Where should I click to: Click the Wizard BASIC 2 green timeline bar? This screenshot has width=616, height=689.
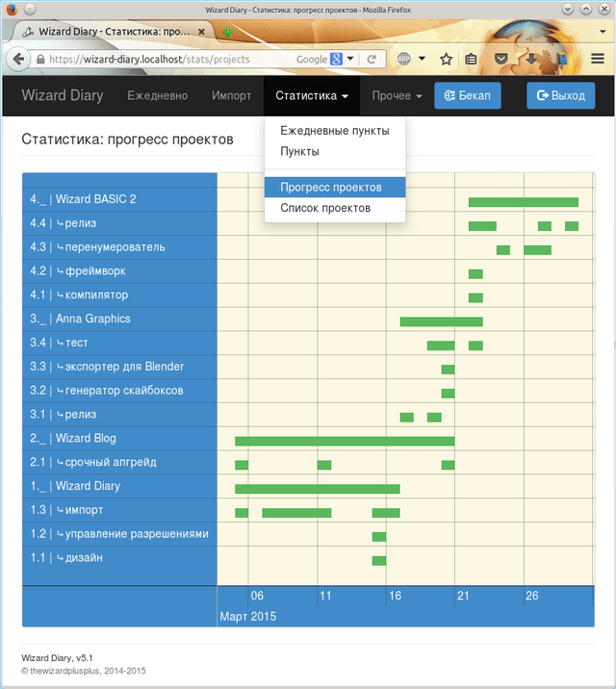tap(524, 202)
